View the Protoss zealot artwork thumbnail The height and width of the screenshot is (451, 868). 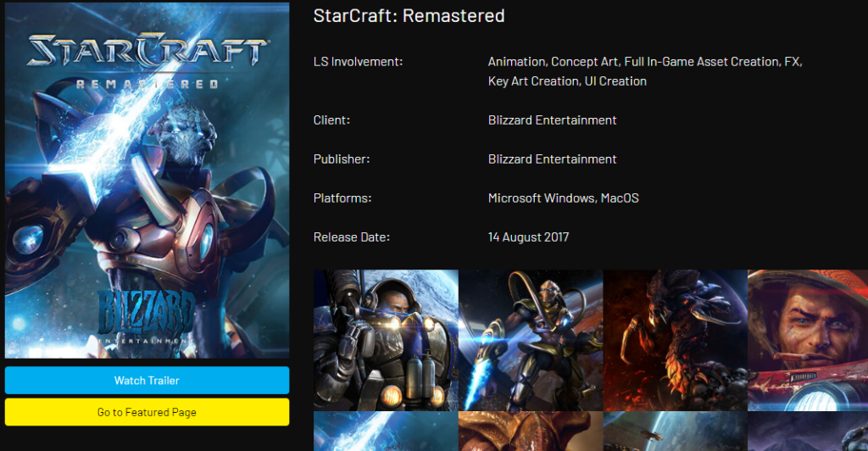coord(531,340)
